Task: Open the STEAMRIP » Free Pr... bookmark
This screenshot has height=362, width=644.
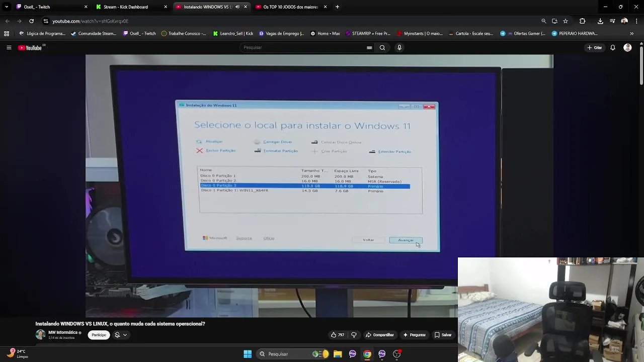Action: click(367, 34)
